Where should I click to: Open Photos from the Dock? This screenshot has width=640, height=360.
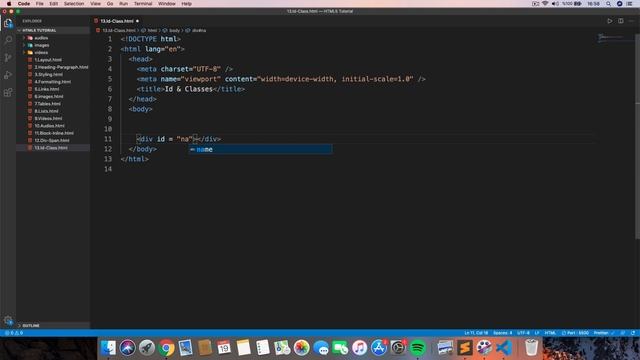[x=302, y=348]
